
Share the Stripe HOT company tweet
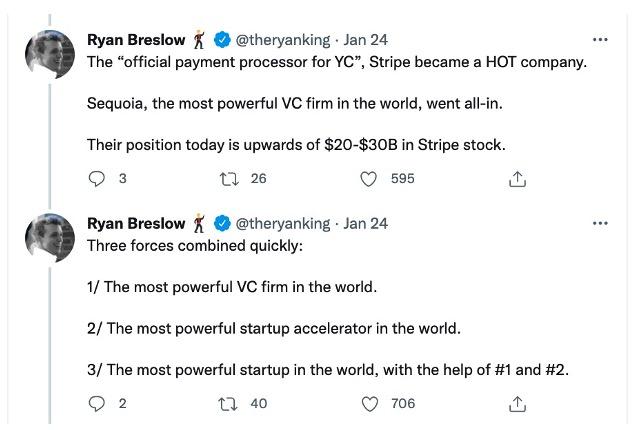pos(517,179)
